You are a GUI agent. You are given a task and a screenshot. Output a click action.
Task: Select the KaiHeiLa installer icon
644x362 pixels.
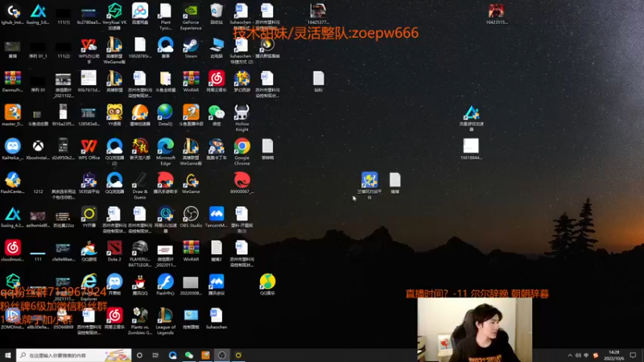12,149
